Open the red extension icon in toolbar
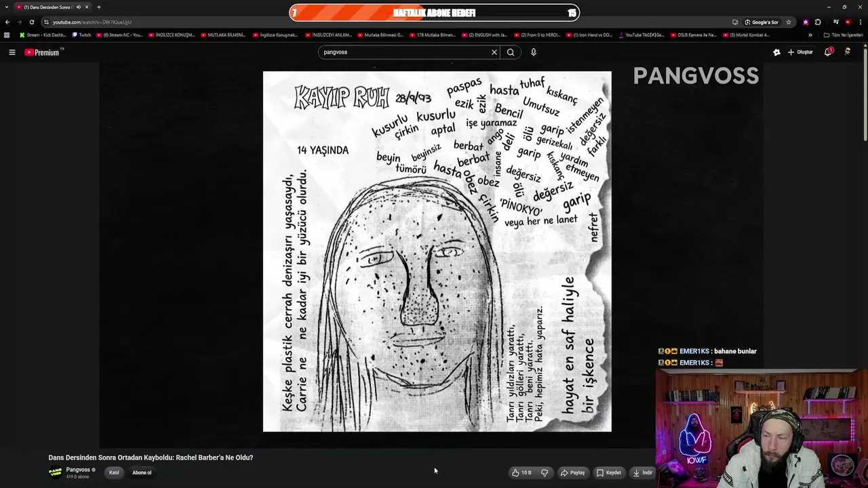 848,22
